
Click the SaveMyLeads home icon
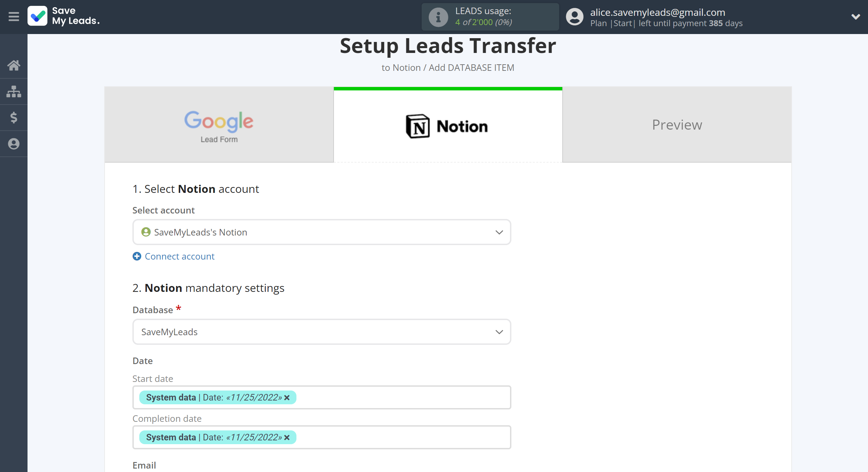(x=14, y=65)
